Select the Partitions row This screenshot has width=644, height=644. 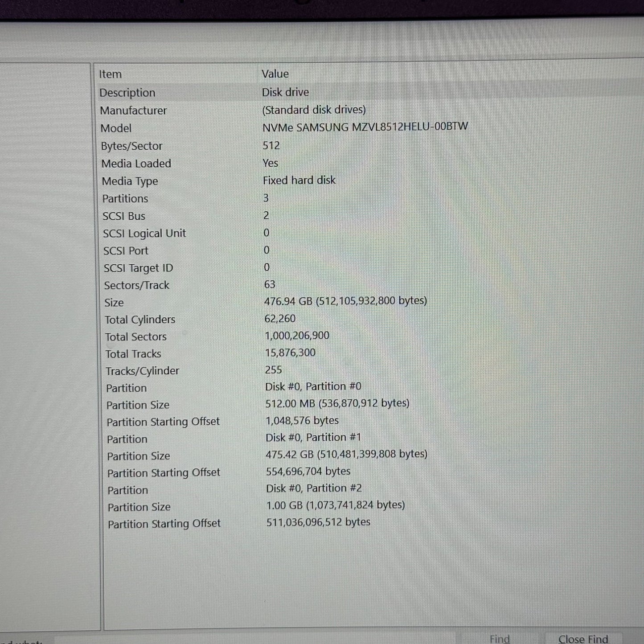(x=125, y=199)
